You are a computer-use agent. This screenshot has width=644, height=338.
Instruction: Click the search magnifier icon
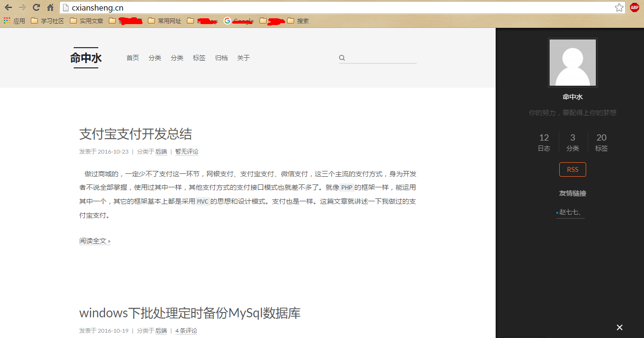coord(342,58)
